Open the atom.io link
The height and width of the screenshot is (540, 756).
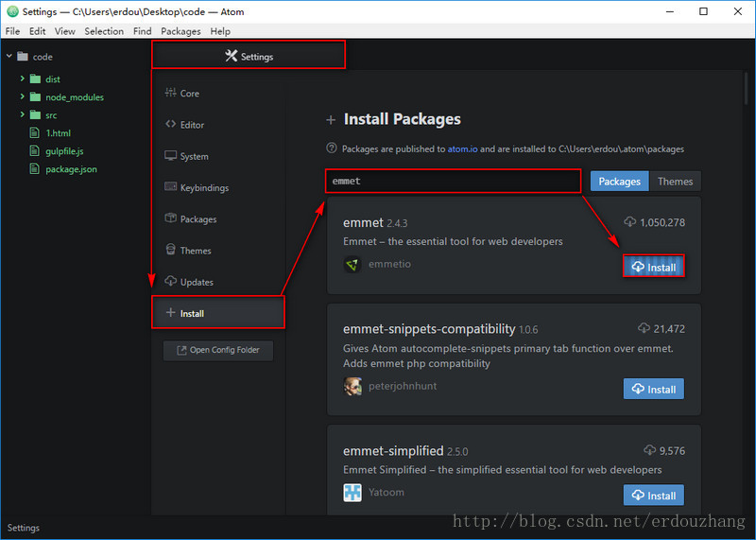(x=462, y=148)
